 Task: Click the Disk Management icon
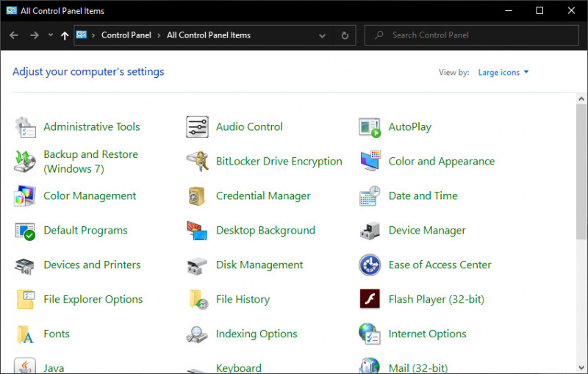197,266
